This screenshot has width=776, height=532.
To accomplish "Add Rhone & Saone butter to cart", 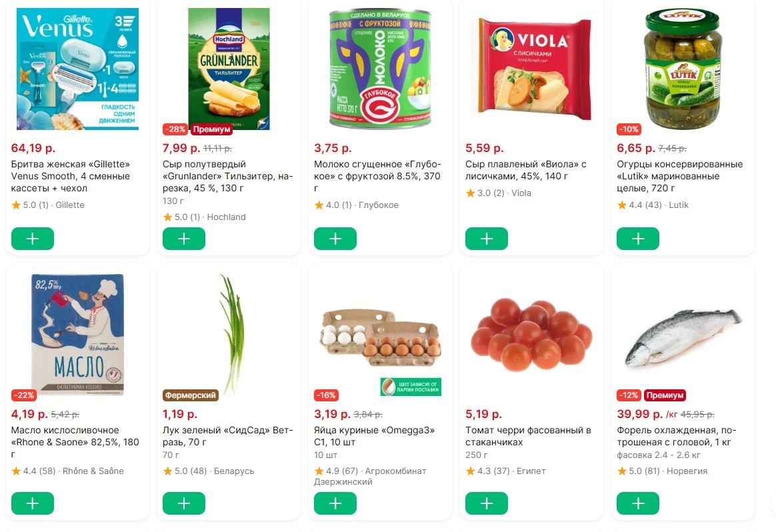I will pyautogui.click(x=33, y=503).
